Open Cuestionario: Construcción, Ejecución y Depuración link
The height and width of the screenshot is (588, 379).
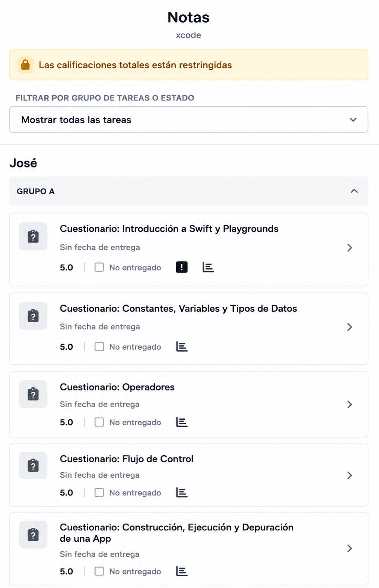[177, 533]
